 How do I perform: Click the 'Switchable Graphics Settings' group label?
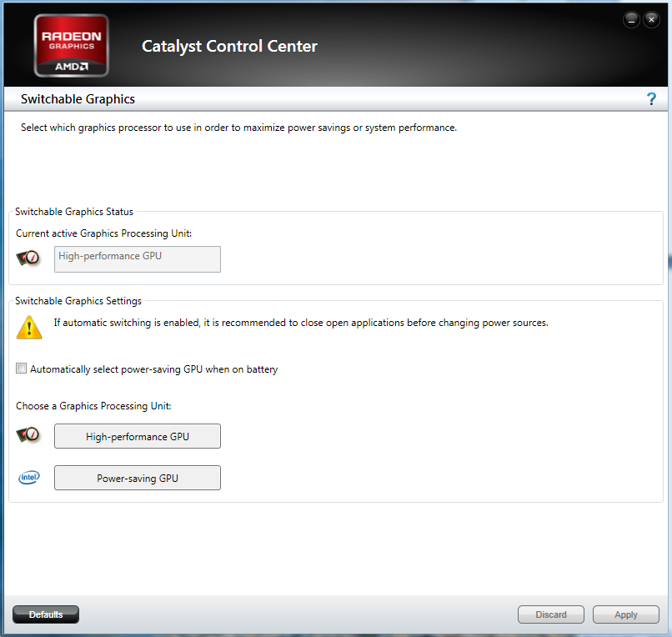click(x=78, y=301)
